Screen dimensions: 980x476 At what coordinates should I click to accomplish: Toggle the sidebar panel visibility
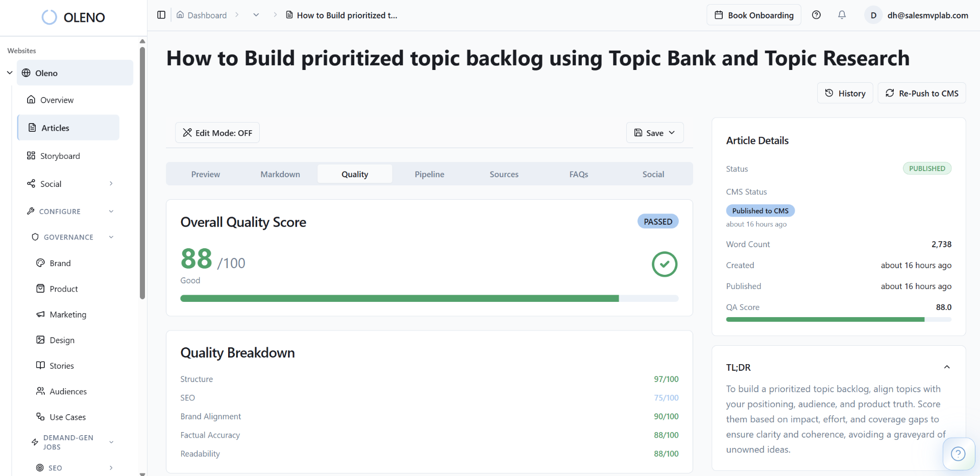(161, 15)
